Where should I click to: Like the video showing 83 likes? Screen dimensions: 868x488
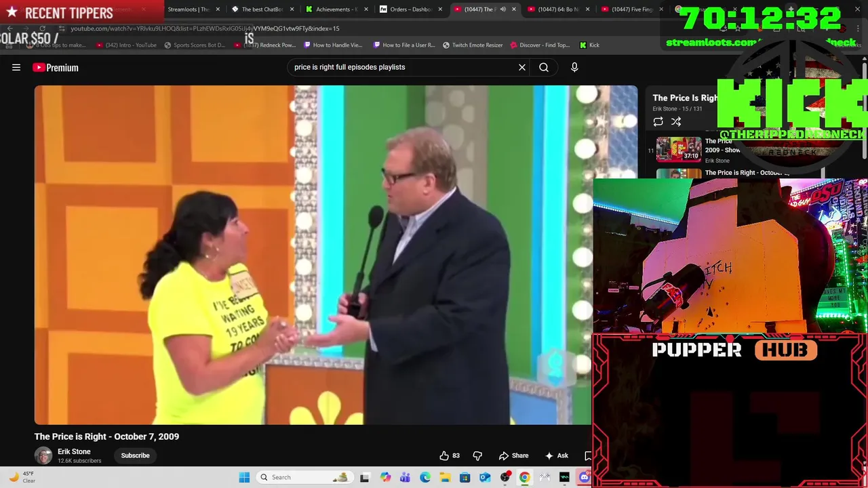449,455
